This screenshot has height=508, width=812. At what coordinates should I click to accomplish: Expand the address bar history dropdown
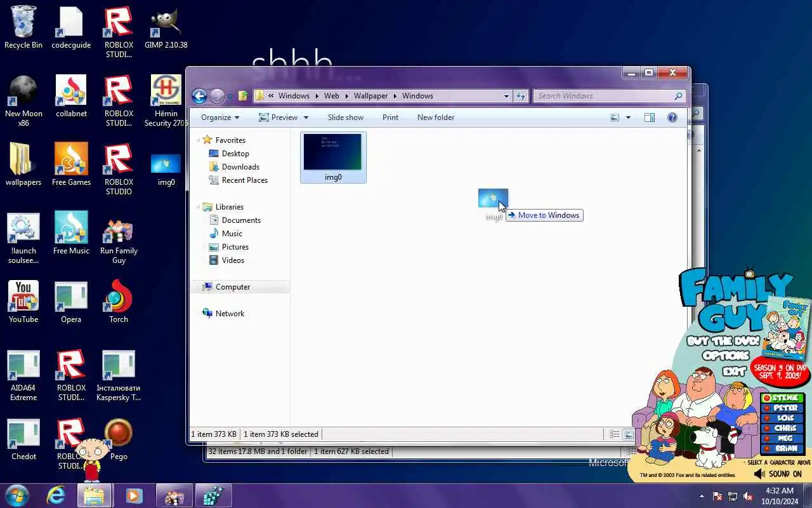[506, 96]
